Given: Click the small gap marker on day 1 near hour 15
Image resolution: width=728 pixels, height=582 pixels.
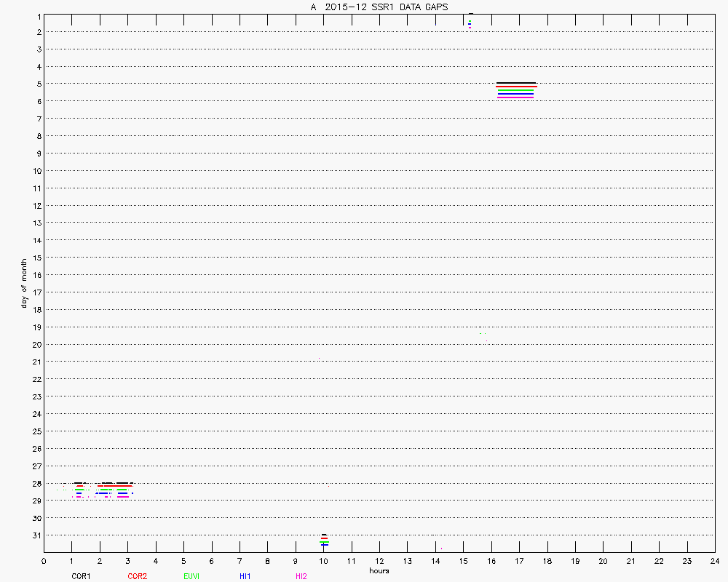Looking at the screenshot, I should (470, 22).
